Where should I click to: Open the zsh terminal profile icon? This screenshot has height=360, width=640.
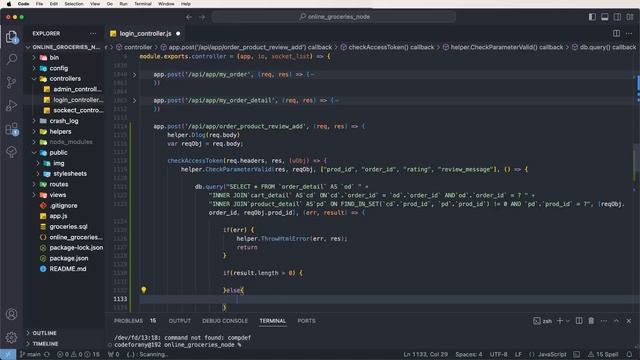[x=542, y=321]
